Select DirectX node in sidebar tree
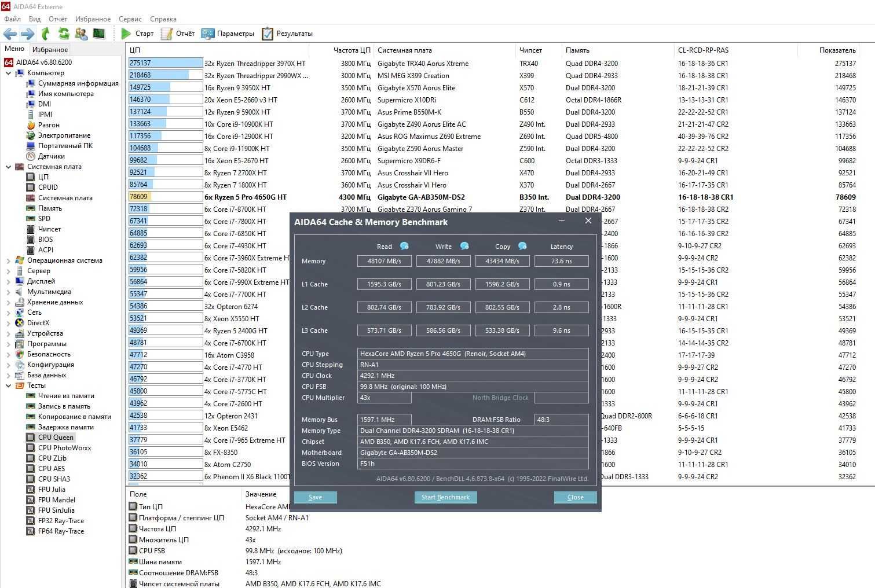This screenshot has height=588, width=875. (38, 323)
